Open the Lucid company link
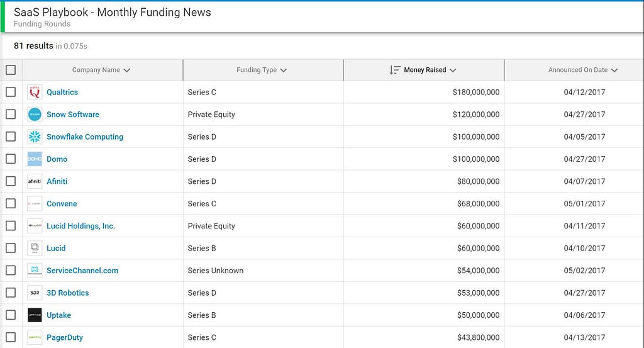Image resolution: width=644 pixels, height=348 pixels. 56,248
